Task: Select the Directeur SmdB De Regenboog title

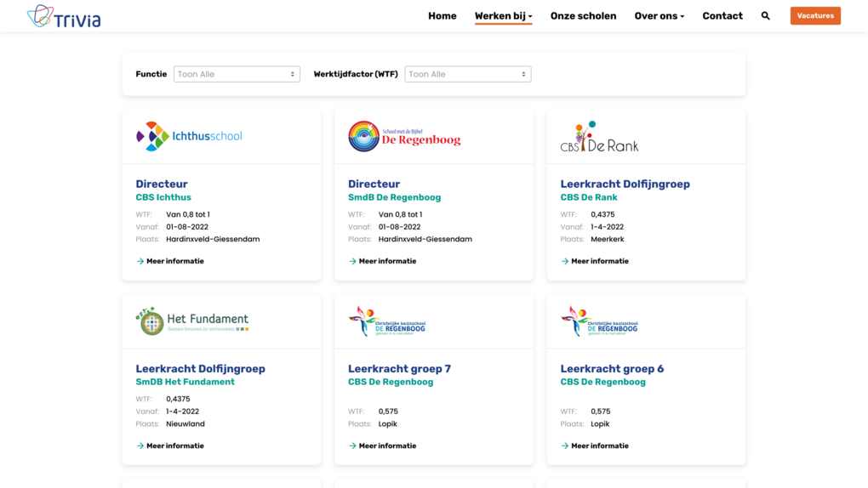Action: [x=374, y=184]
